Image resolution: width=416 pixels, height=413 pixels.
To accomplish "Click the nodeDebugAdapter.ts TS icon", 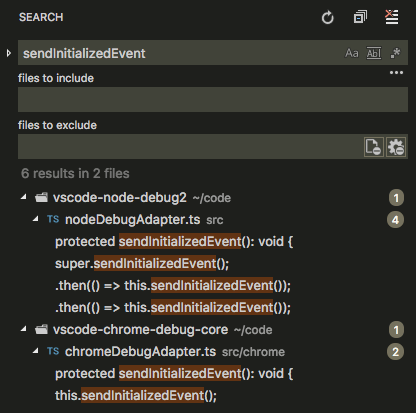I will 53,219.
